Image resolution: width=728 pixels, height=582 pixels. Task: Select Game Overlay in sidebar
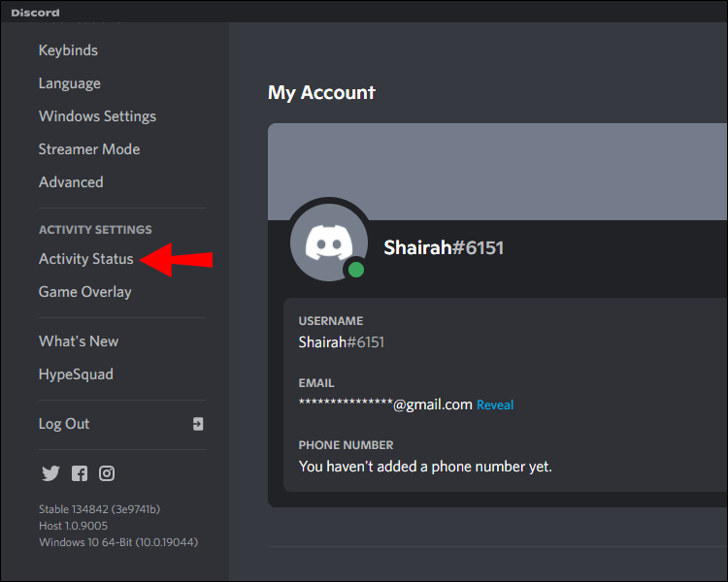click(85, 292)
